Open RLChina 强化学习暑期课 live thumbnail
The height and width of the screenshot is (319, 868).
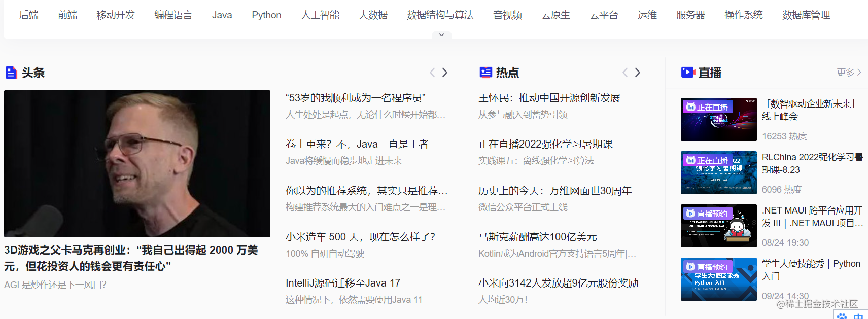pos(719,172)
